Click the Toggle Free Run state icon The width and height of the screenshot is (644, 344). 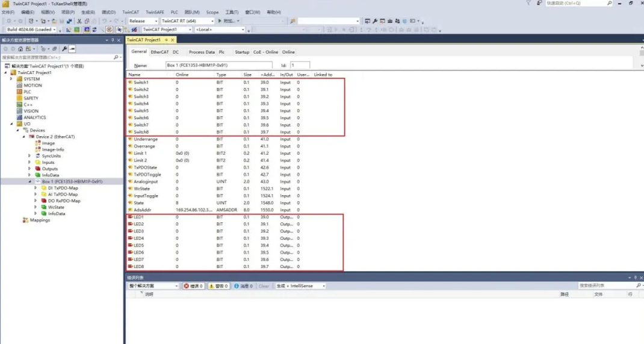[110, 30]
